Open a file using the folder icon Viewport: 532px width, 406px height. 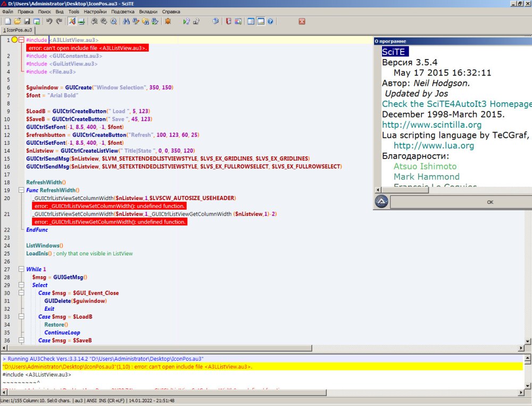point(18,21)
